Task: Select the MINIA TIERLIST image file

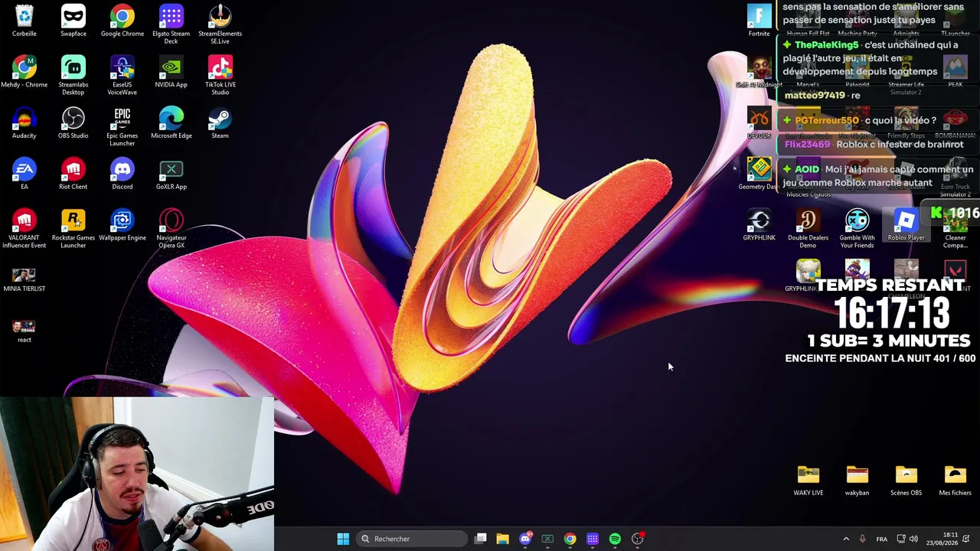Action: [24, 279]
